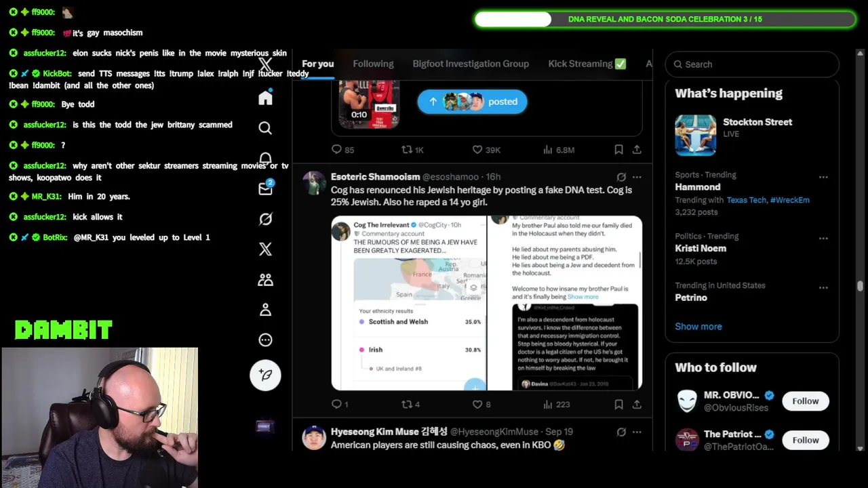Click Grok icon on Hyeseong Kim Muse post
The image size is (868, 488).
click(x=621, y=432)
